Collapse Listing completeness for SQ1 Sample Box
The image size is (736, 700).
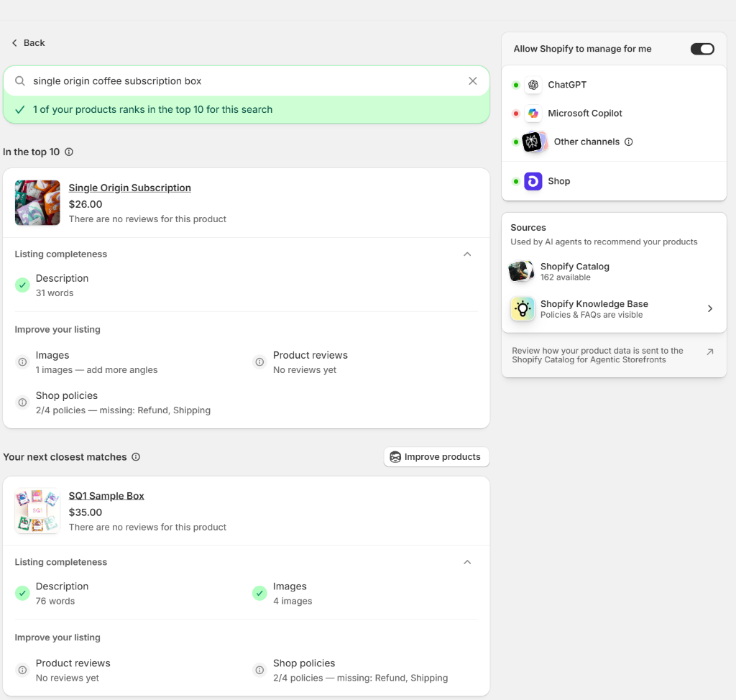click(467, 562)
